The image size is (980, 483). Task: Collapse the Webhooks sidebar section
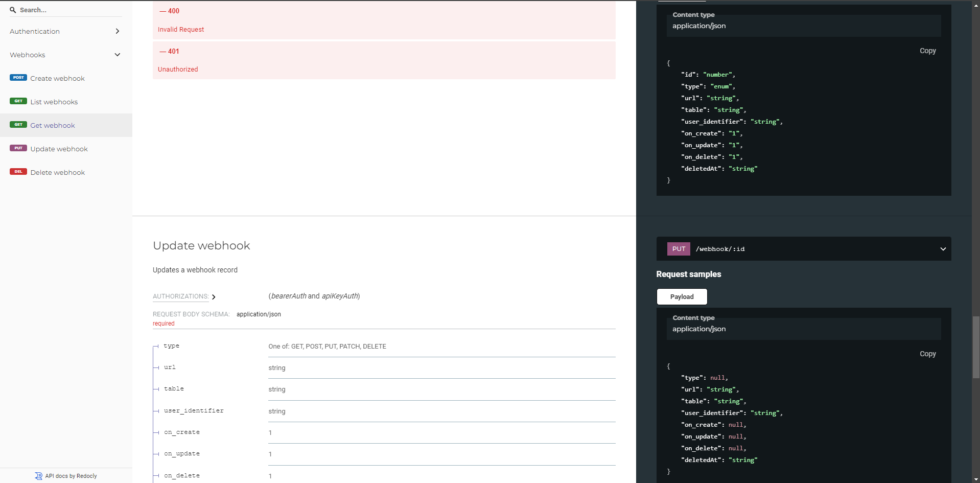coord(117,55)
